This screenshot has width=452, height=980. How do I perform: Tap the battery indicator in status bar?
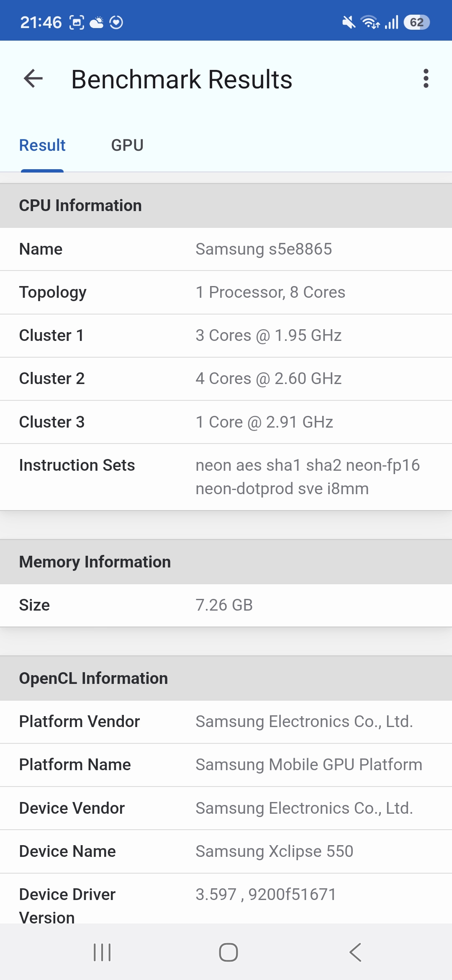(x=416, y=22)
